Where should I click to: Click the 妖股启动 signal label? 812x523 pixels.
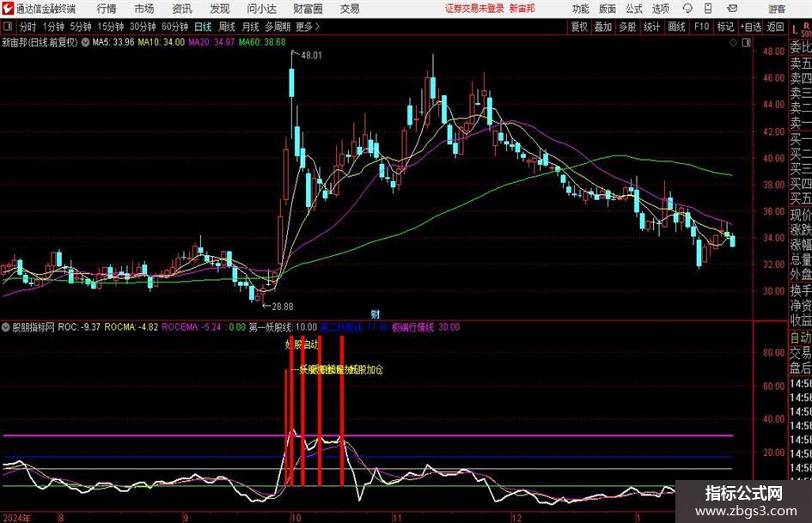(302, 344)
